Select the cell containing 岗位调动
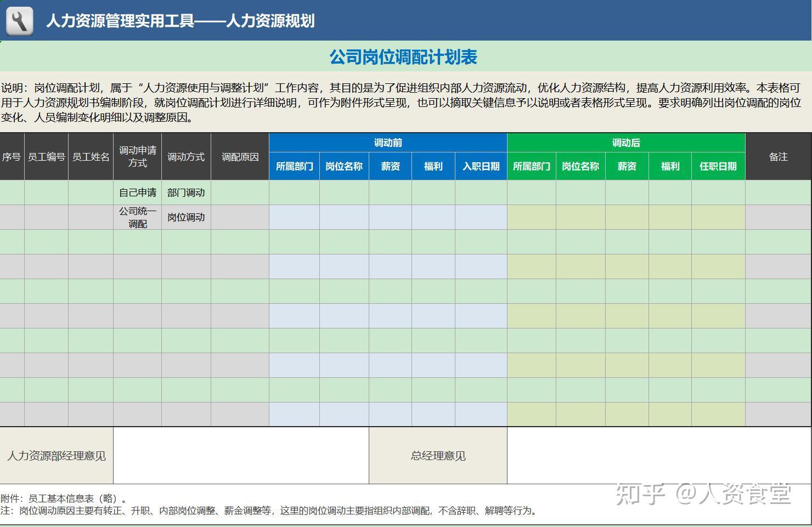This screenshot has height=527, width=812. [x=186, y=217]
